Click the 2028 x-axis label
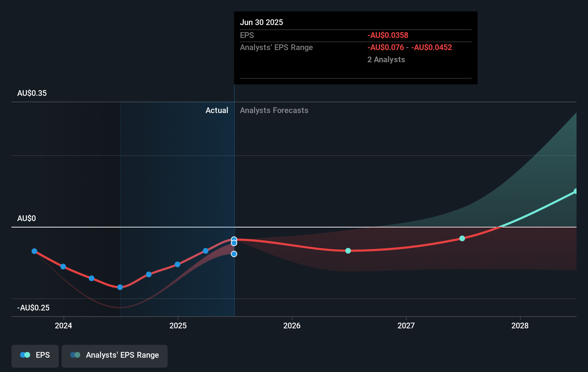Screen dimensions: 588x372 pyautogui.click(x=520, y=325)
